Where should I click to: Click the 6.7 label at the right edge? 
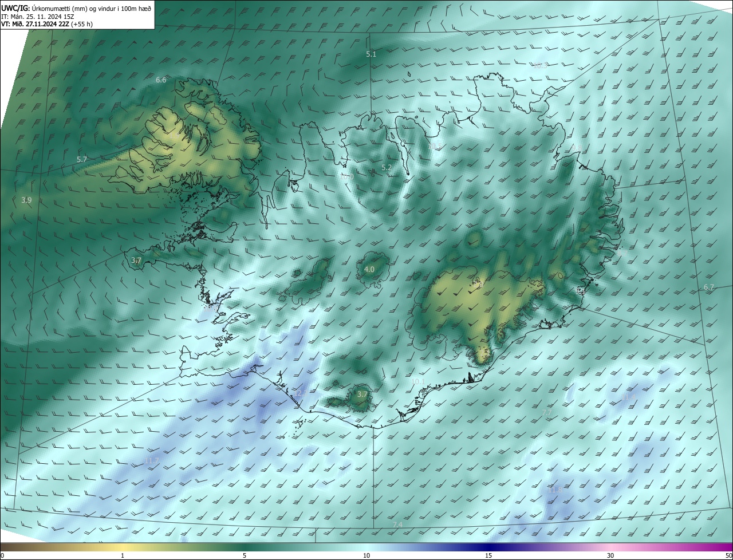click(709, 287)
